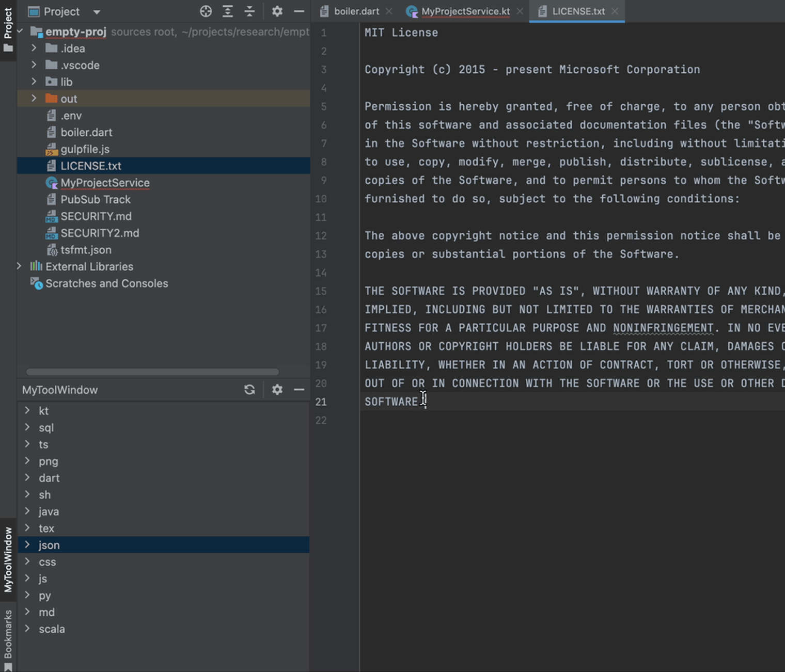Open Project panel settings gear
785x672 pixels.
click(x=277, y=11)
